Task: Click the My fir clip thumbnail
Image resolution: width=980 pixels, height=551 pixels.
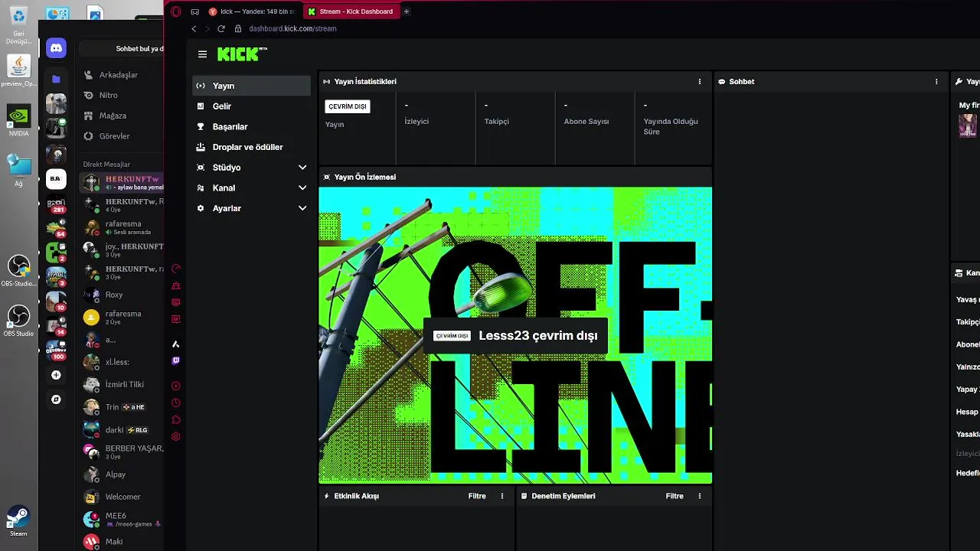Action: 968,126
